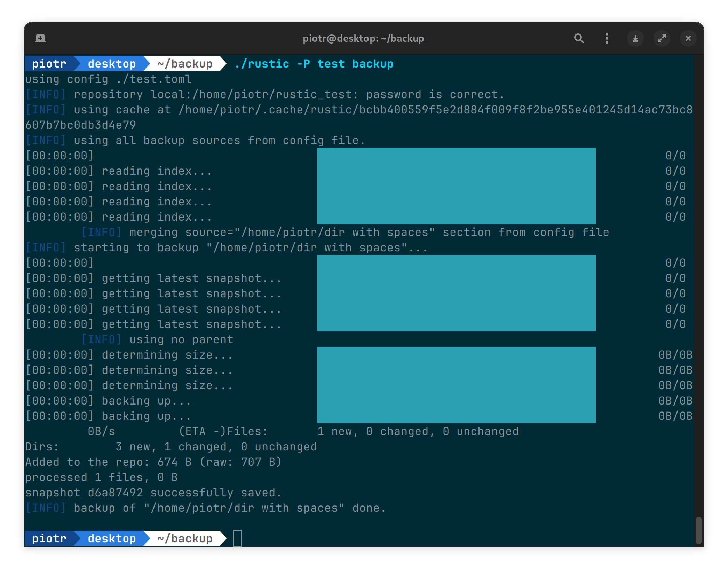This screenshot has width=728, height=573.
Task: Click the download output icon
Action: pos(635,38)
